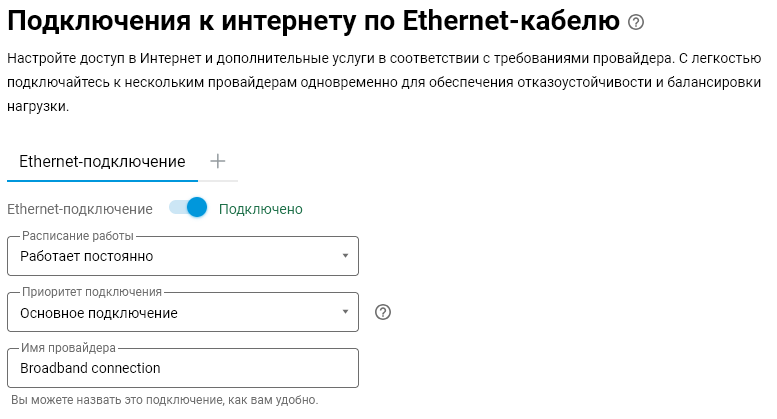Click the arrow in the Основное подключение field
Viewport: 777px width, 419px height.
[344, 312]
